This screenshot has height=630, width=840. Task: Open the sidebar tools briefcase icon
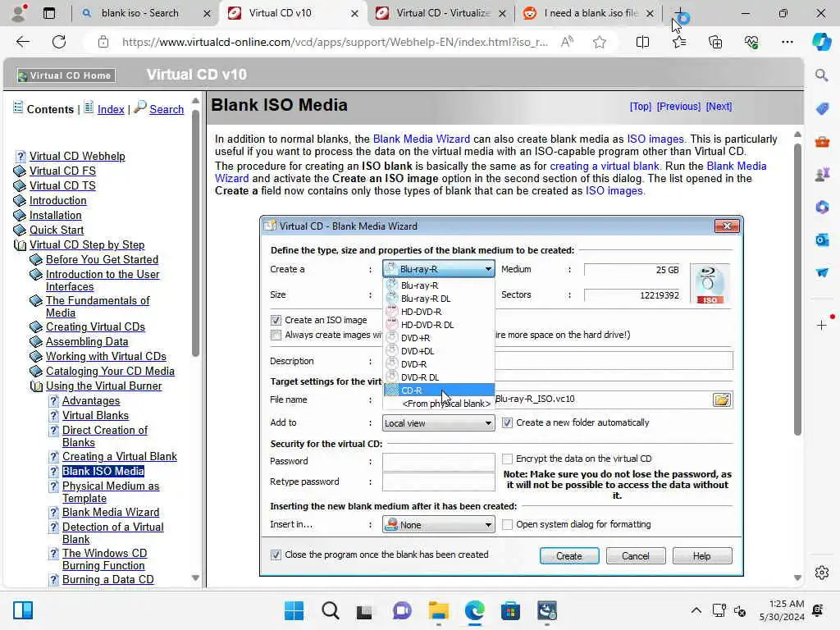click(822, 142)
